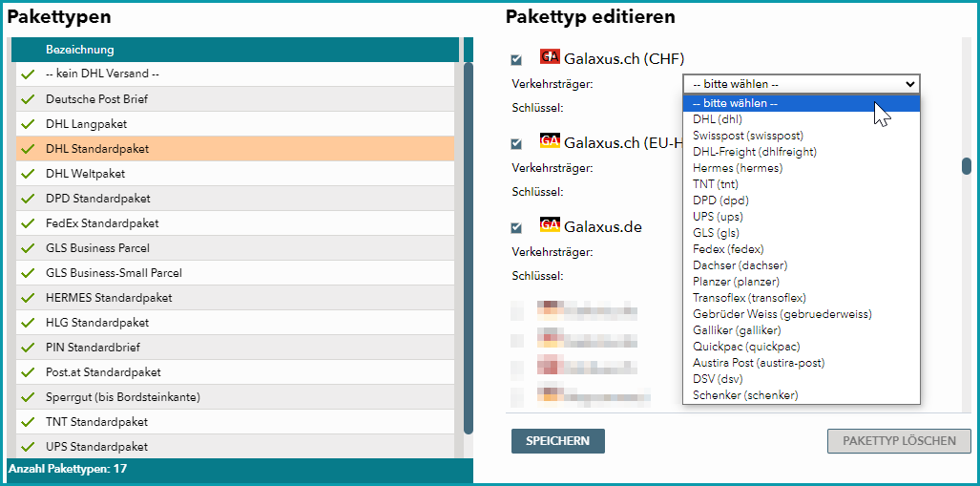980x486 pixels.
Task: Click the Galaxus.ch (CHF) logo icon
Action: [550, 57]
